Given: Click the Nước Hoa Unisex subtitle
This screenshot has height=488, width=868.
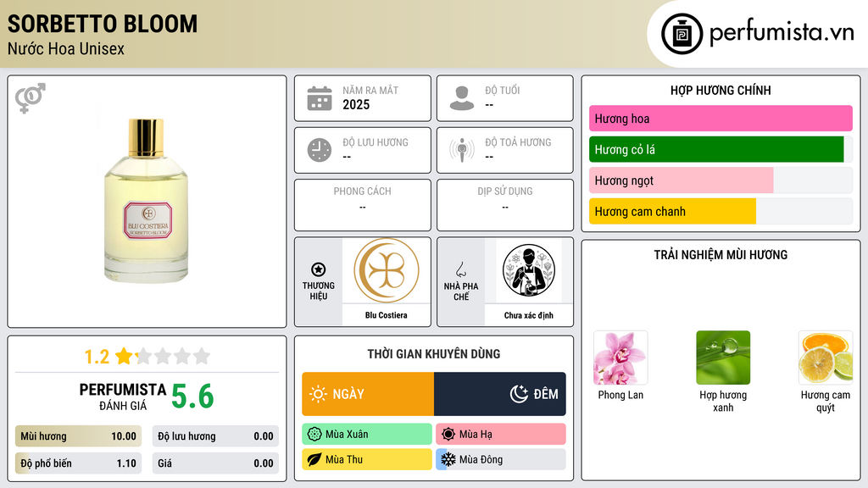Looking at the screenshot, I should pyautogui.click(x=66, y=48).
